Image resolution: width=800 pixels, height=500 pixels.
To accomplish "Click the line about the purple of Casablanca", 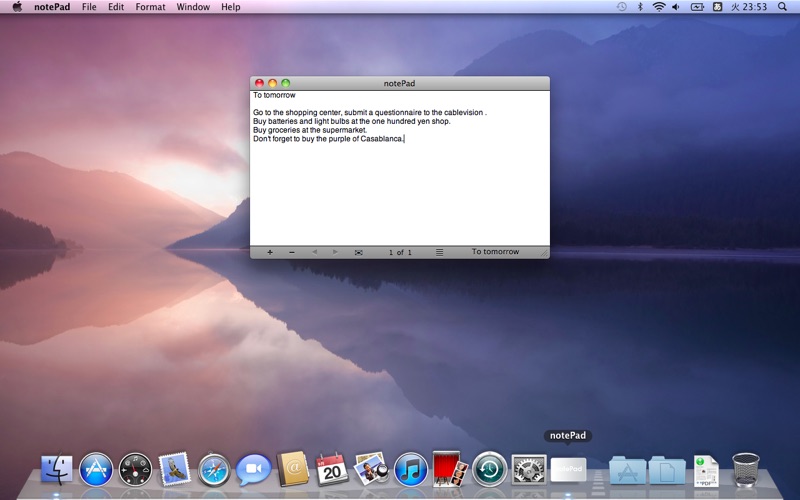I will tap(329, 139).
